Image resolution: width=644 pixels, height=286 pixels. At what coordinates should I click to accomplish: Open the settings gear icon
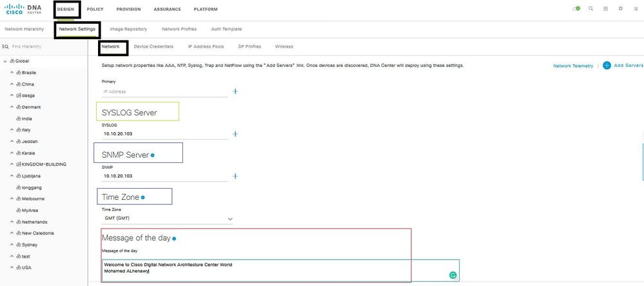[621, 8]
